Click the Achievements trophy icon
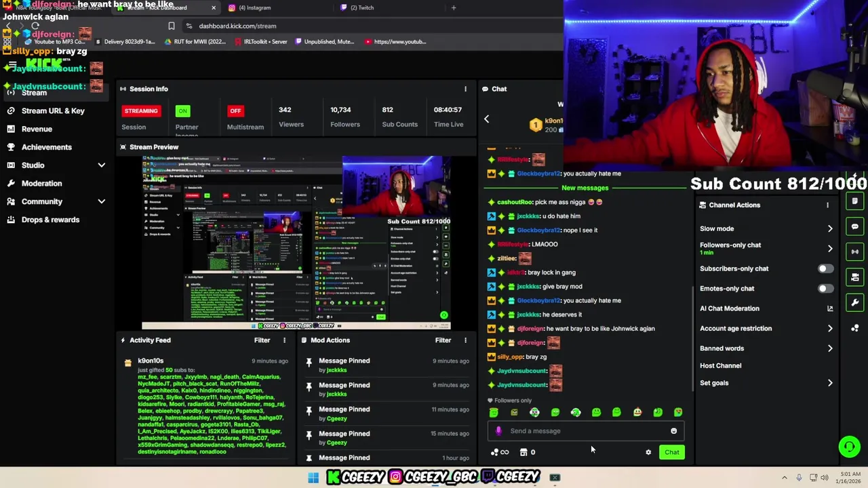The image size is (868, 488). [x=11, y=147]
